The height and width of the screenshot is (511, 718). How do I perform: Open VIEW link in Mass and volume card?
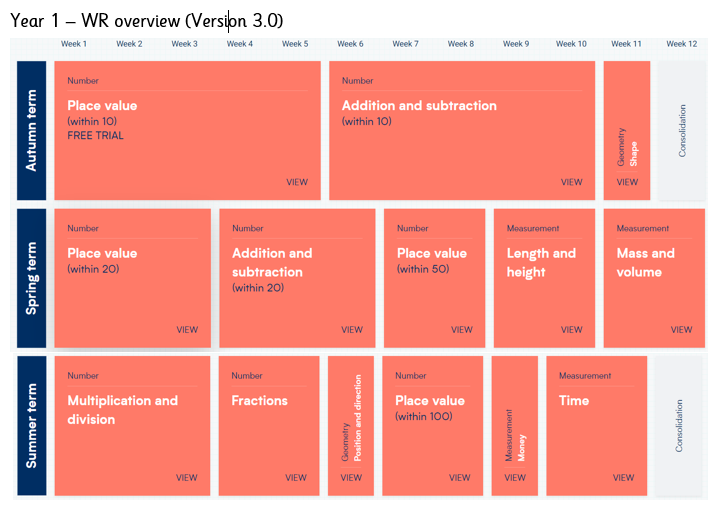point(681,330)
